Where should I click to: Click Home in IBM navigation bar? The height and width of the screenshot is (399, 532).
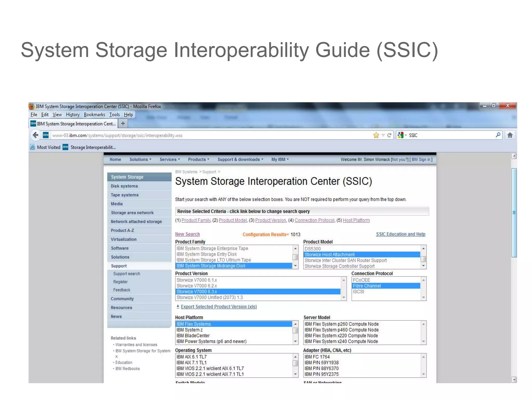[x=115, y=159]
